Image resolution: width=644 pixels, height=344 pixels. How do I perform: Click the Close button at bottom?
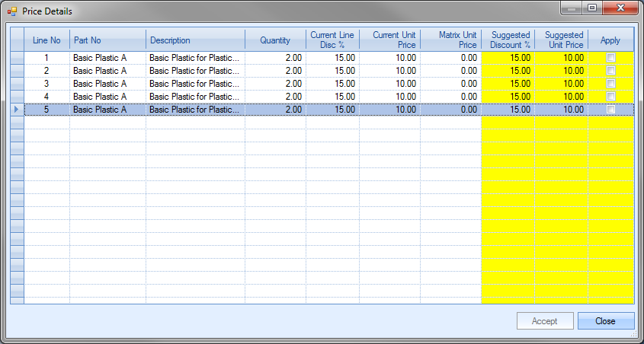click(605, 321)
